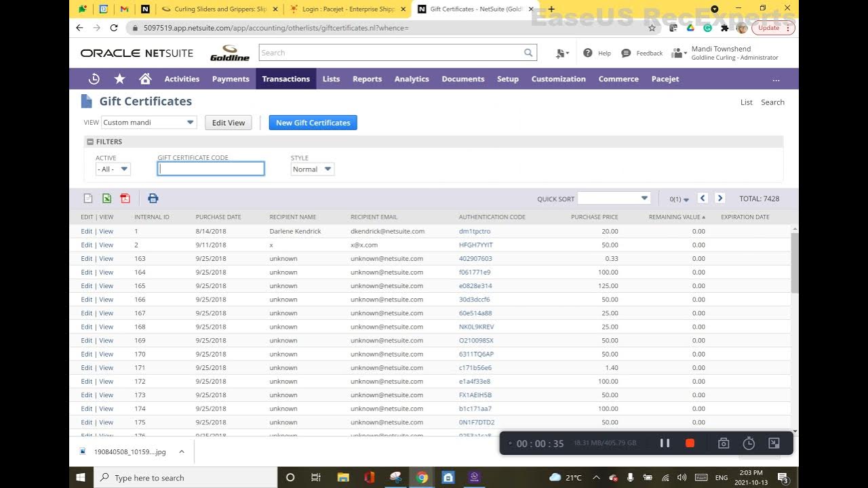Go to next page arrow

point(720,198)
